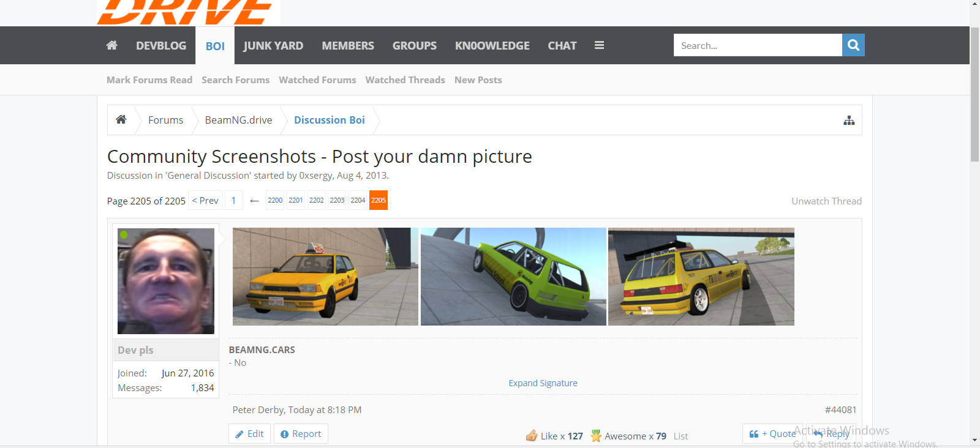Click the Reply button
This screenshot has width=980, height=448.
click(x=831, y=434)
